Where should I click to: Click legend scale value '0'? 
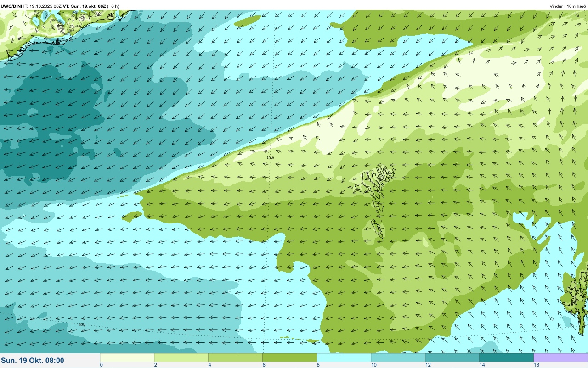coord(101,365)
